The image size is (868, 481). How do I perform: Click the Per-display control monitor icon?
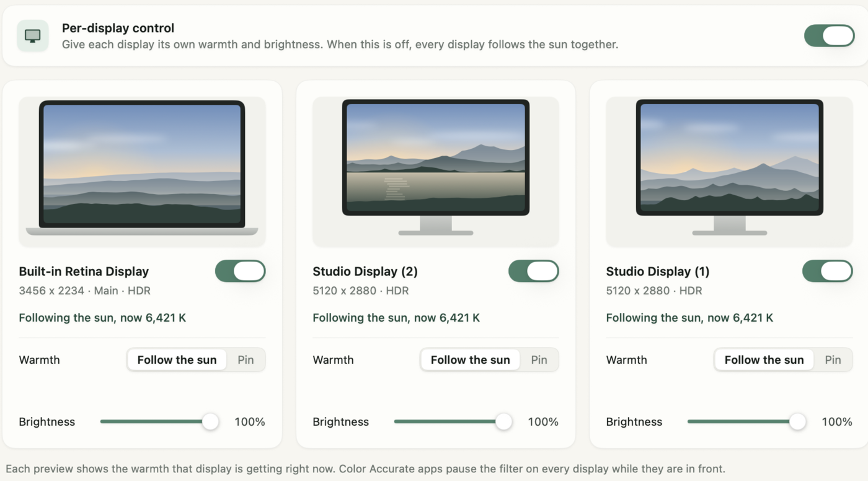click(33, 36)
